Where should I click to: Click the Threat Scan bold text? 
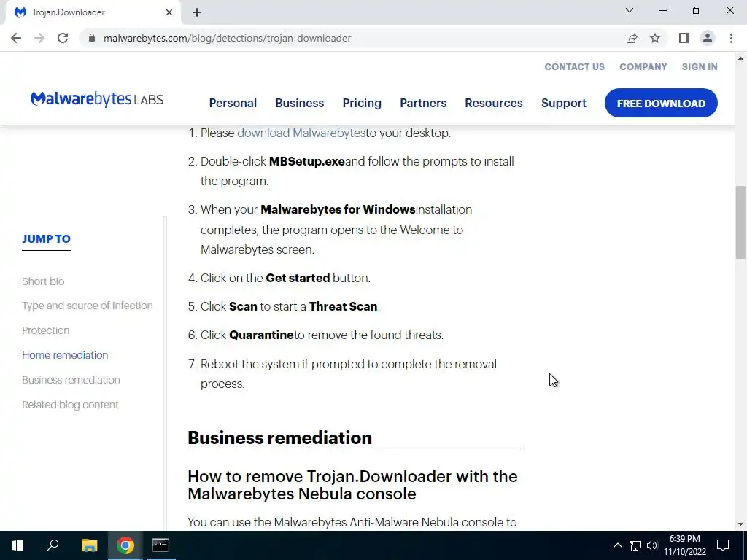point(343,306)
